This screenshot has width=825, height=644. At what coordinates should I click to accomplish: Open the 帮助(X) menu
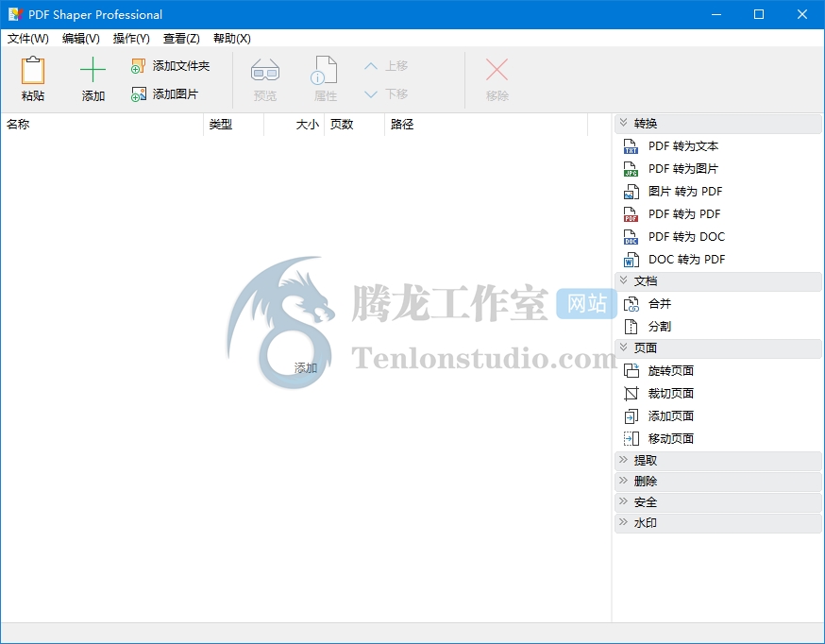(232, 39)
